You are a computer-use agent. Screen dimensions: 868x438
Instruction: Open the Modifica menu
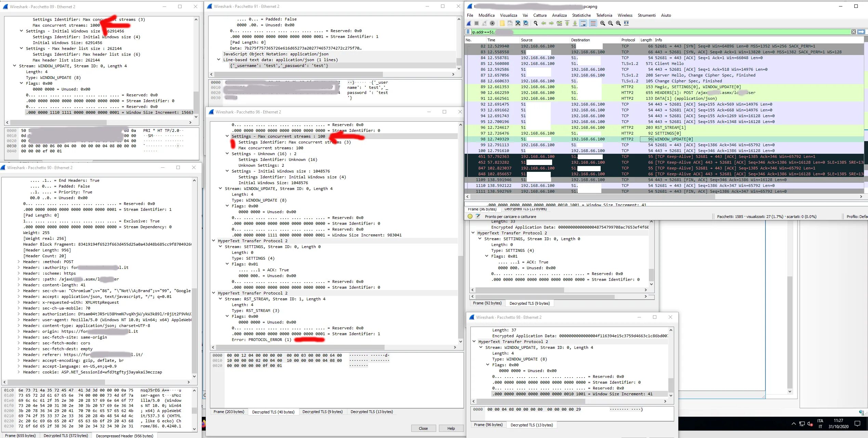pos(486,15)
